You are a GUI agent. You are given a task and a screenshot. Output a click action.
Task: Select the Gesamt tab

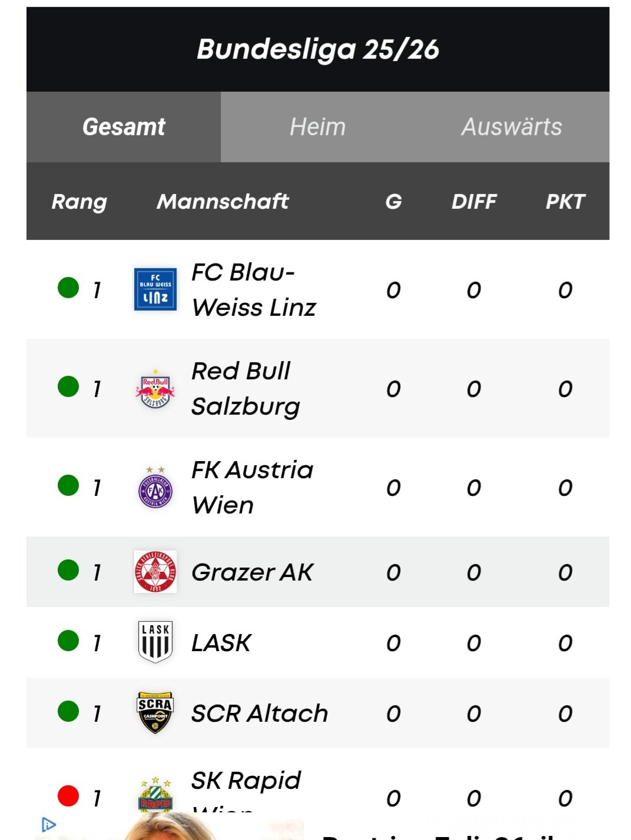pyautogui.click(x=124, y=127)
